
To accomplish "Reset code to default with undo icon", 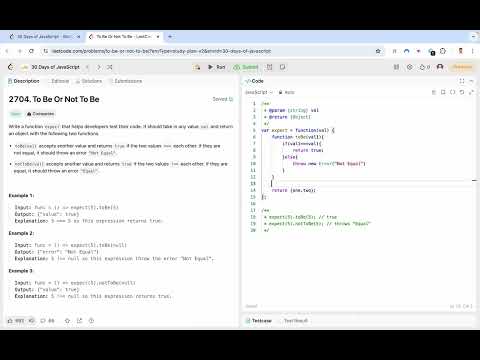I will click(x=462, y=92).
